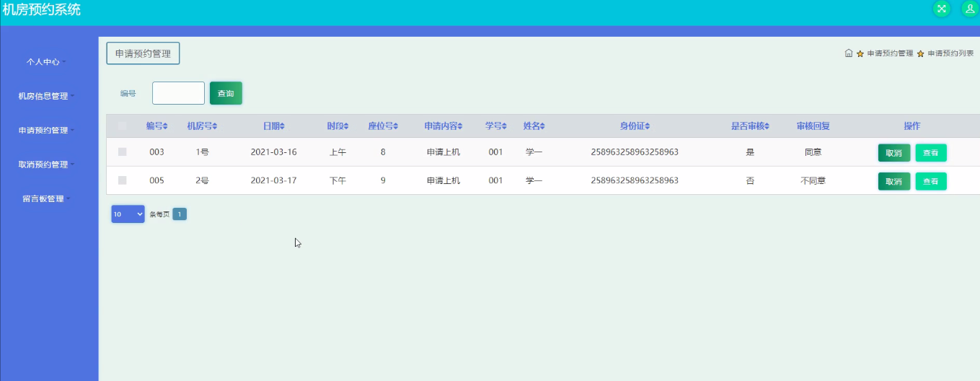This screenshot has height=381, width=980.
Task: Toggle the select-all header checkbox
Action: click(x=123, y=126)
